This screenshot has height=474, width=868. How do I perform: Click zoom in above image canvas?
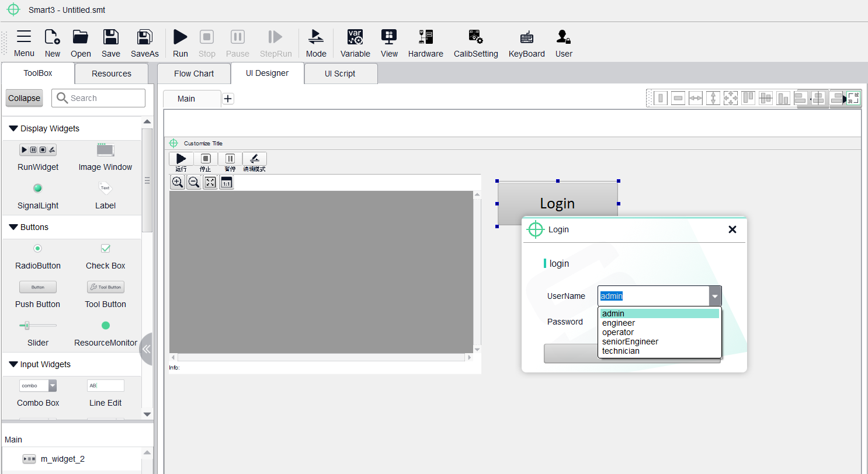[178, 182]
